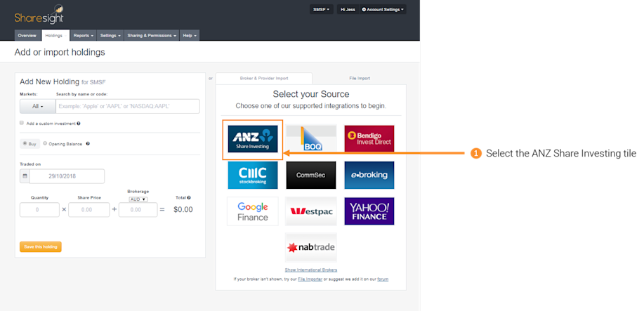Click the Share Price input field

pos(89,209)
